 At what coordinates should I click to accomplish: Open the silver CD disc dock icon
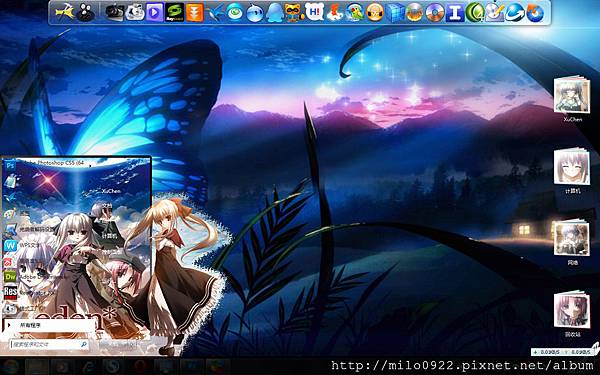tap(435, 12)
